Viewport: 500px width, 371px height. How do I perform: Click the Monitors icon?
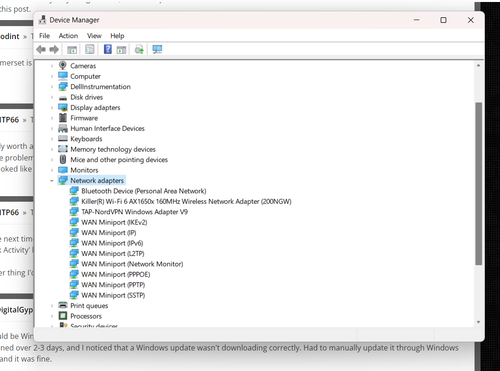point(63,170)
